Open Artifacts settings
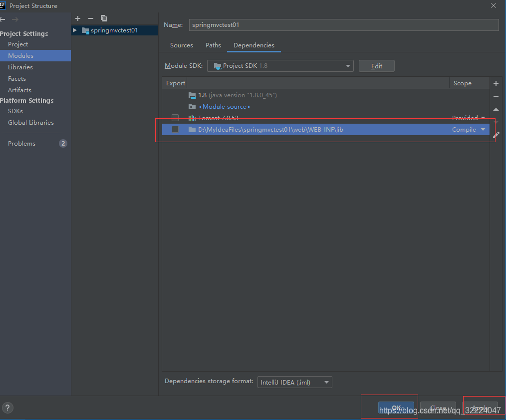This screenshot has width=506, height=420. (19, 90)
